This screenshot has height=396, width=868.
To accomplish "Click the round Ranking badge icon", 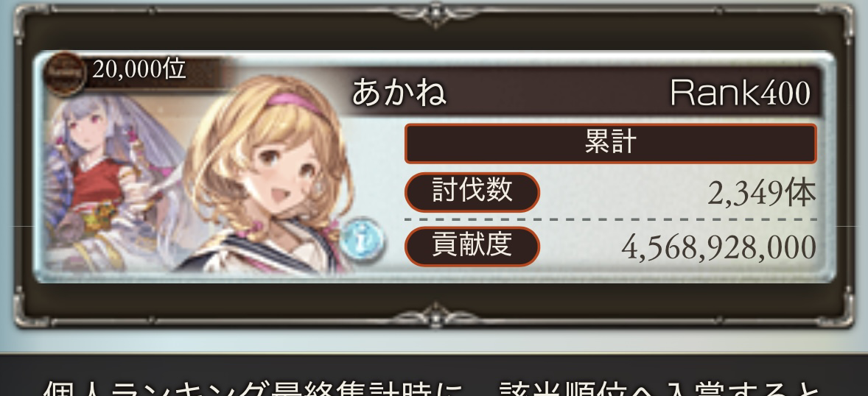I will 65,74.
